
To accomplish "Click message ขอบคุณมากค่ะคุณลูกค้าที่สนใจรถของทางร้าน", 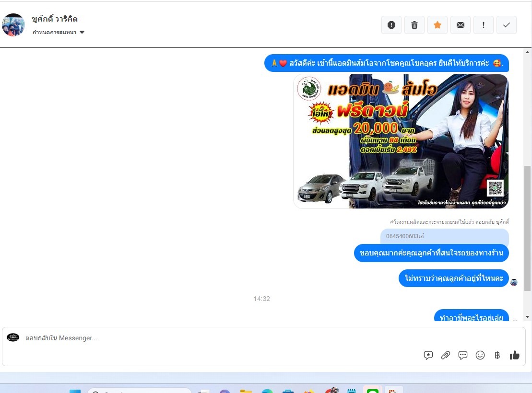I will pyautogui.click(x=431, y=253).
